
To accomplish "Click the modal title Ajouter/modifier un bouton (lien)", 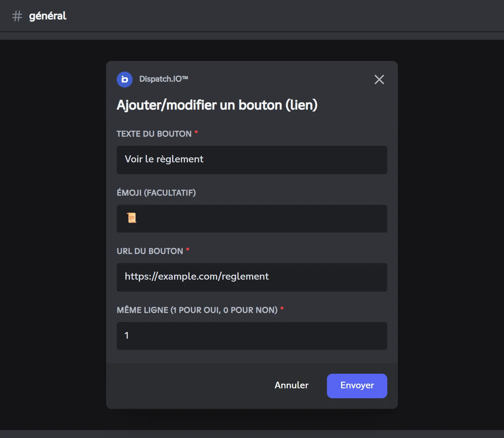I will click(x=217, y=105).
